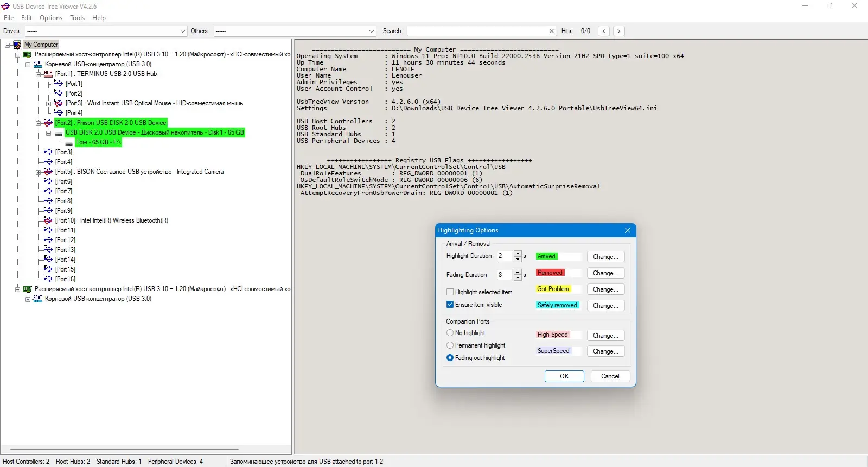Viewport: 868px width, 467px height.
Task: Expand the Wuxi Instant USB Optical Mouse node
Action: click(48, 104)
